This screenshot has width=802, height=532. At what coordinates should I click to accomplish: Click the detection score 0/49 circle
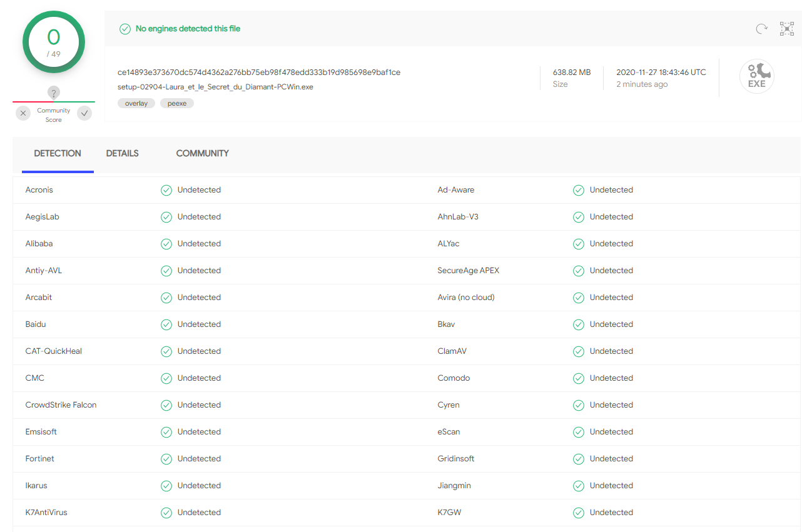pos(54,42)
